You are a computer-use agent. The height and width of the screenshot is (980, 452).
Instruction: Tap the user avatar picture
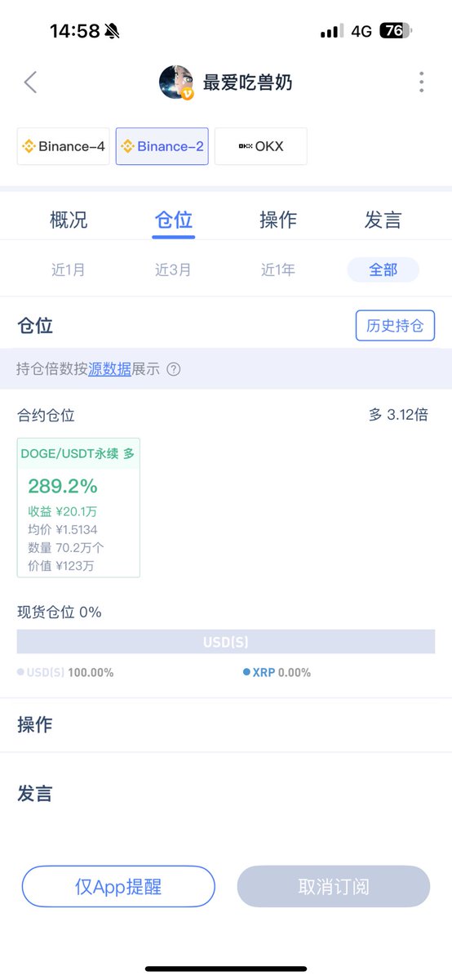click(x=176, y=82)
